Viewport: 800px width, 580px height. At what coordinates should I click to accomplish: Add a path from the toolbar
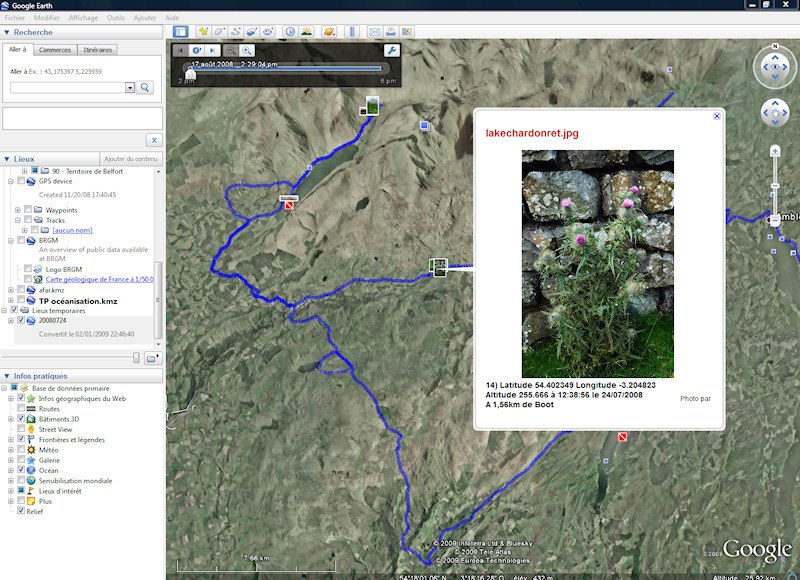point(236,32)
